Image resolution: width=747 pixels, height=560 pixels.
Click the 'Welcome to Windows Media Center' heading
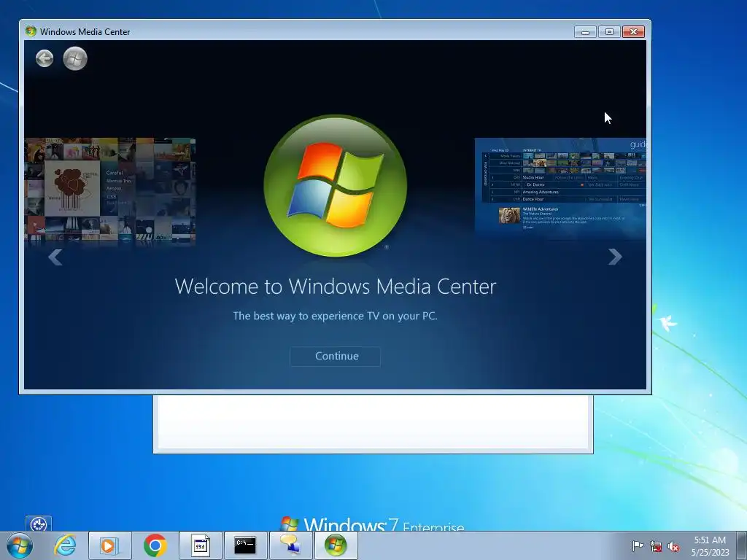[336, 287]
